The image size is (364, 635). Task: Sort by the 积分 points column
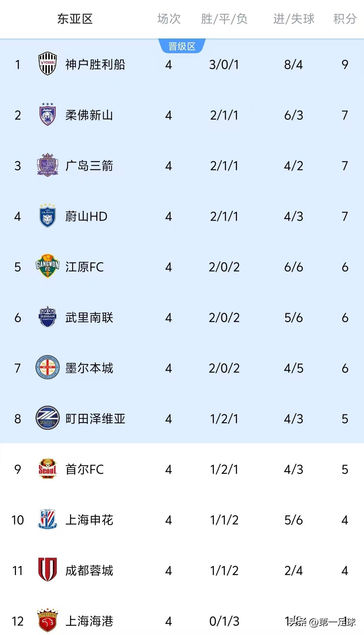tap(345, 19)
